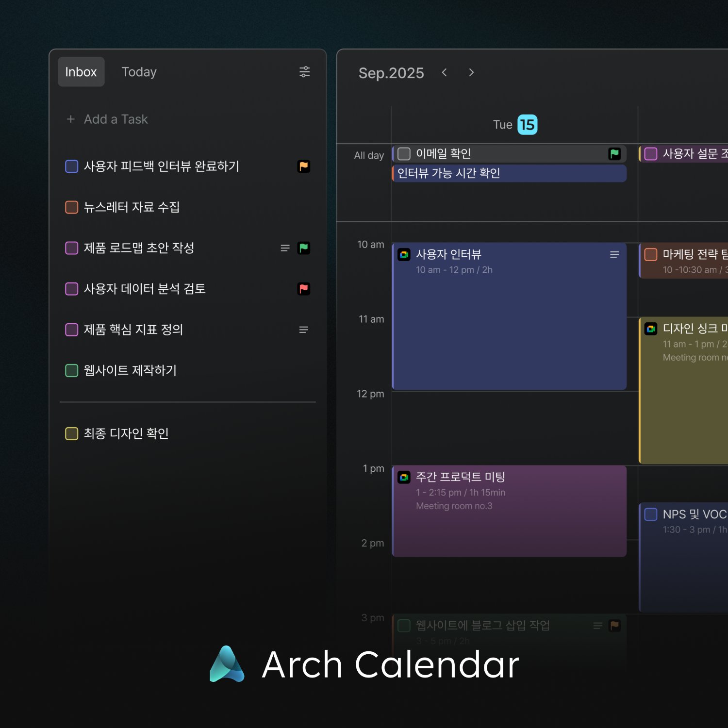728x728 pixels.
Task: Click the notes icon on 사용자 인터뷰 event
Action: [614, 255]
